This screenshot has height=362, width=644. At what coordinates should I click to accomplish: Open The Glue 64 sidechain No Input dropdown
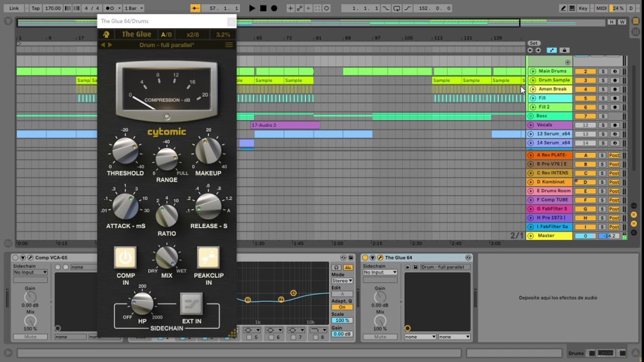tap(380, 273)
